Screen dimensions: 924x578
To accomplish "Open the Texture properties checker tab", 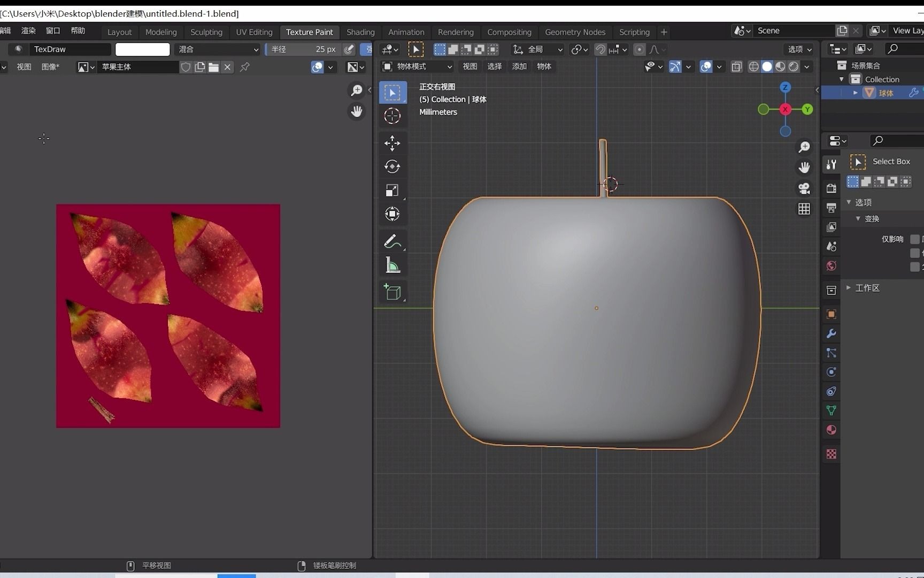I will pyautogui.click(x=831, y=454).
